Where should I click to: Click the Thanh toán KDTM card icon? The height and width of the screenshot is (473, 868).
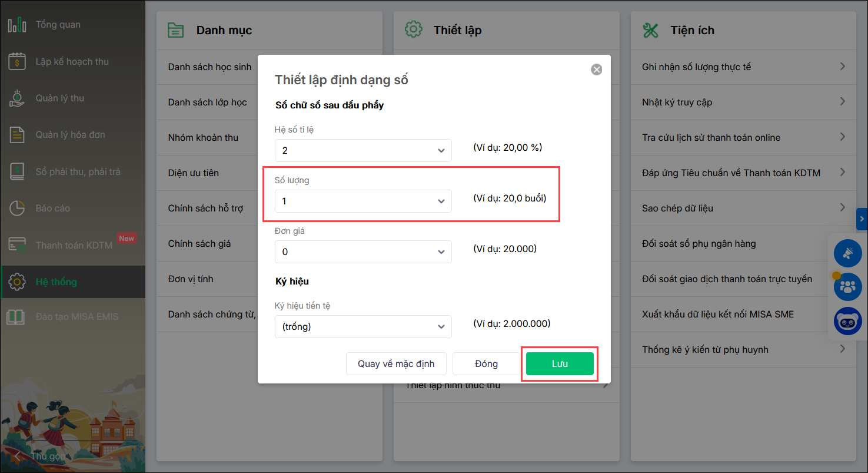point(17,245)
